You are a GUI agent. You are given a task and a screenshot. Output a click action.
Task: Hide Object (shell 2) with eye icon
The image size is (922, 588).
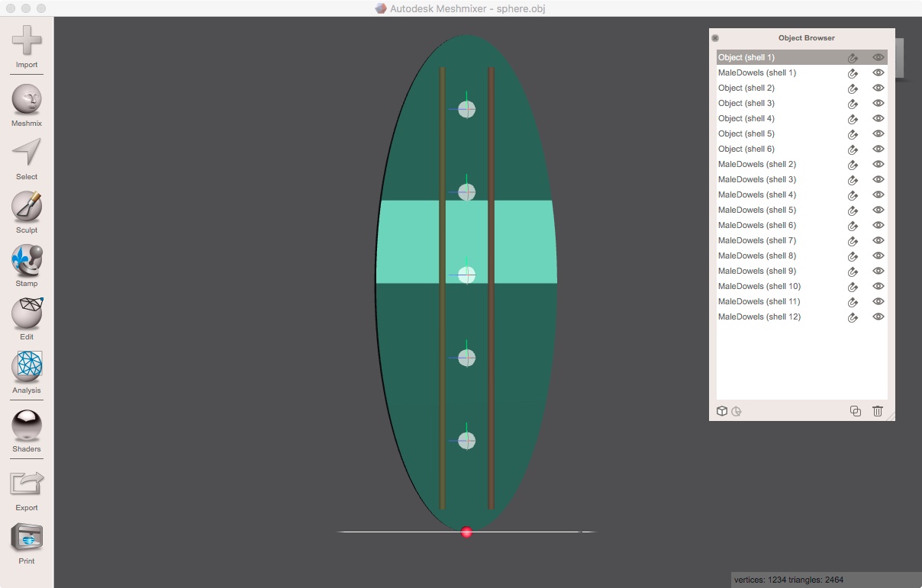878,88
